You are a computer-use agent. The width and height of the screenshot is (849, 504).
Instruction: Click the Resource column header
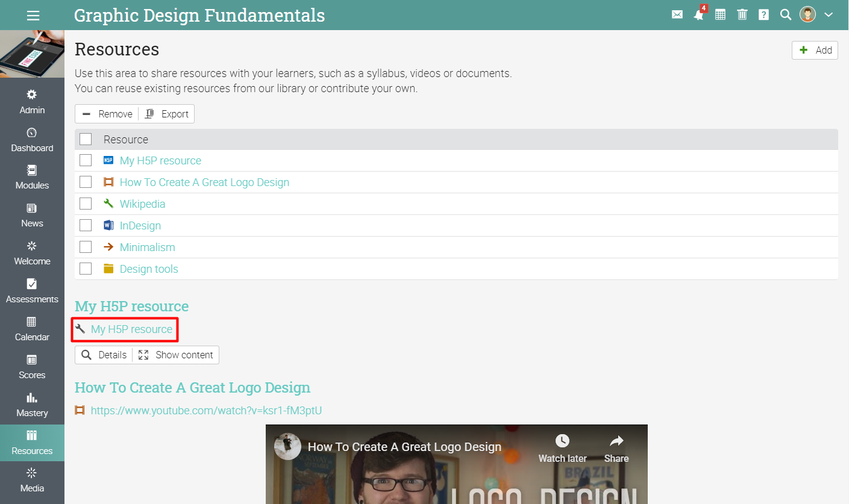tap(126, 140)
